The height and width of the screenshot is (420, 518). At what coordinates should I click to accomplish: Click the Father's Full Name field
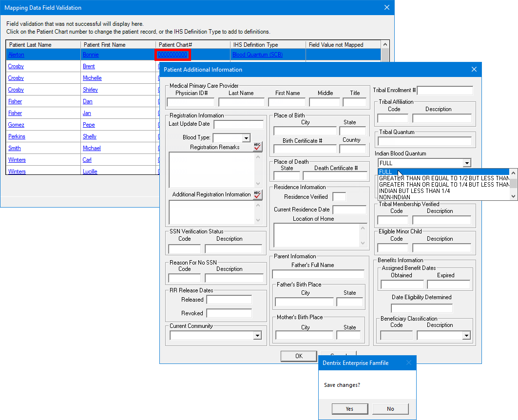(x=318, y=274)
